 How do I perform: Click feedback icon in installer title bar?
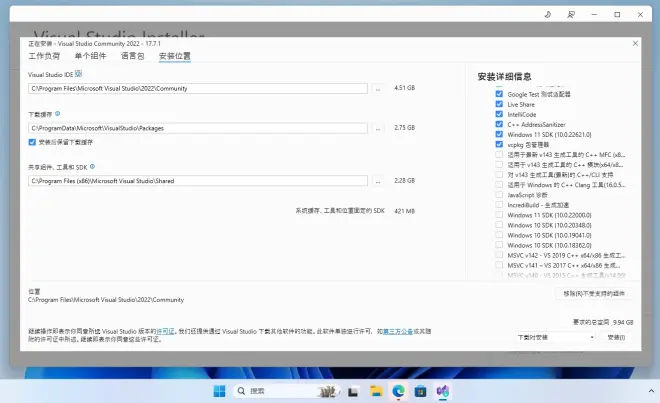tap(571, 15)
